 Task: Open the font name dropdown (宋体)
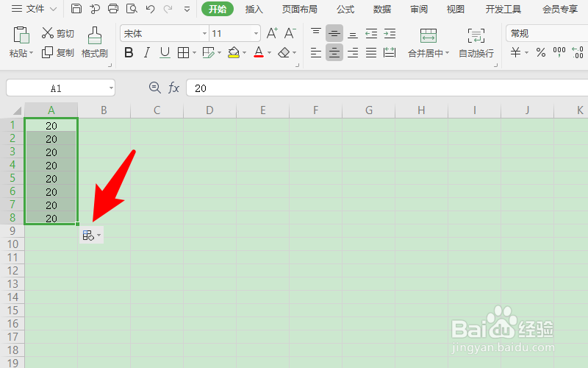205,33
